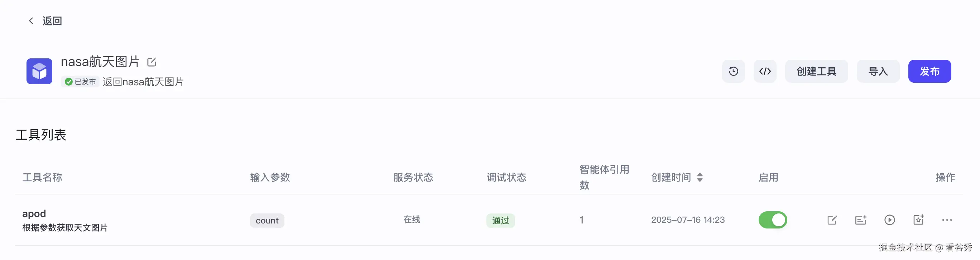
Task: Click the count parameter tag
Action: (267, 220)
